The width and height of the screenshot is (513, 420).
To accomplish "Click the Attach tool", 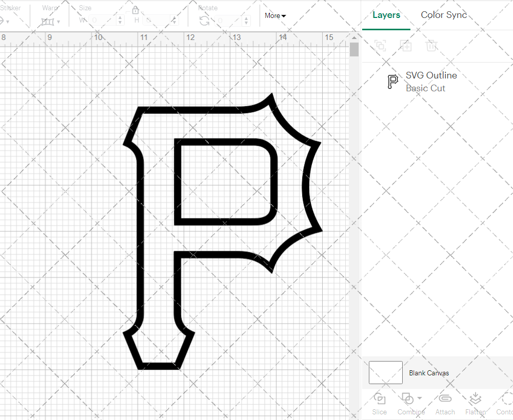I will pos(445,404).
